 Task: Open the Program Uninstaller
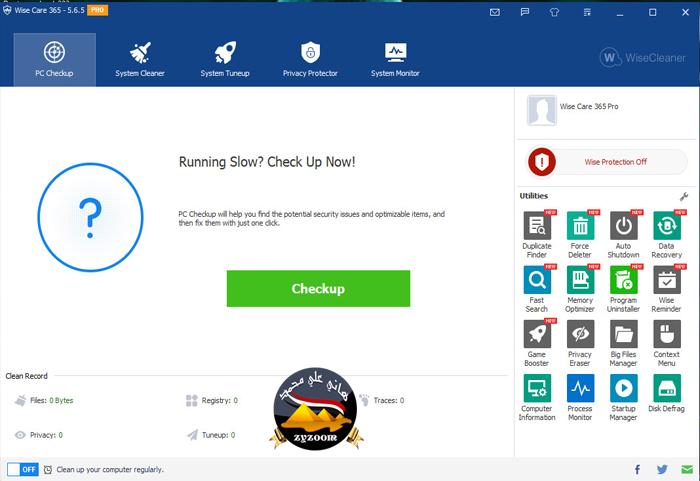tap(623, 289)
